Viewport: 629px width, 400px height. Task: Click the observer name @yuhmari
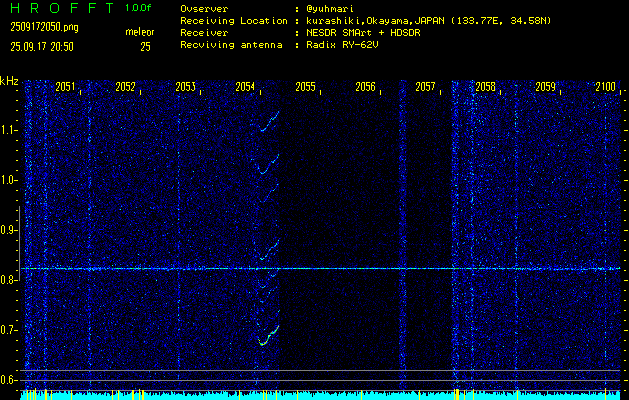tap(330, 9)
